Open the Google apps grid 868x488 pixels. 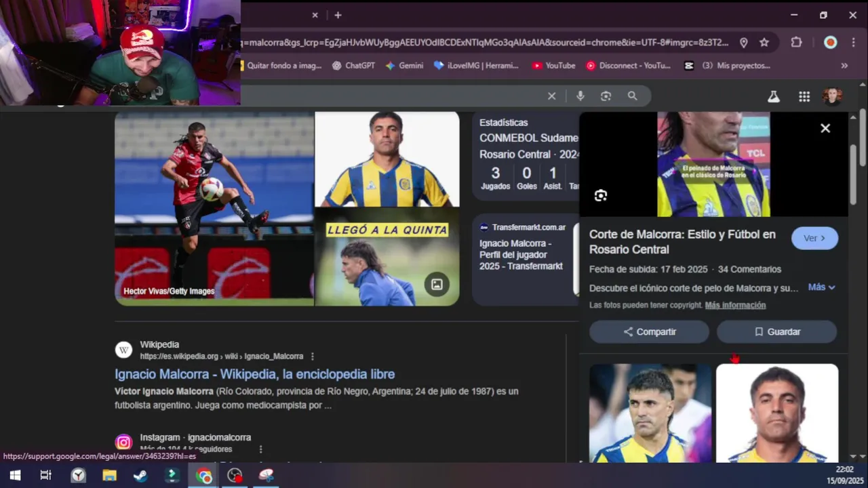coord(804,96)
